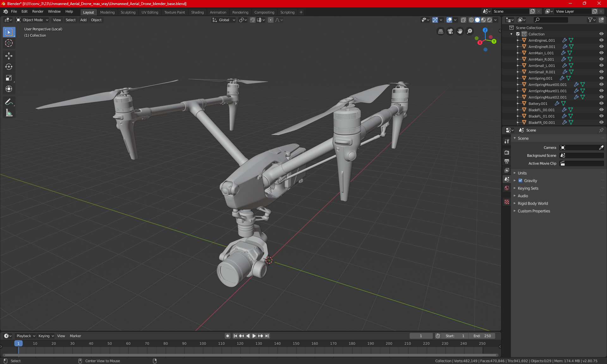Choose the Rotate tool

(9, 67)
